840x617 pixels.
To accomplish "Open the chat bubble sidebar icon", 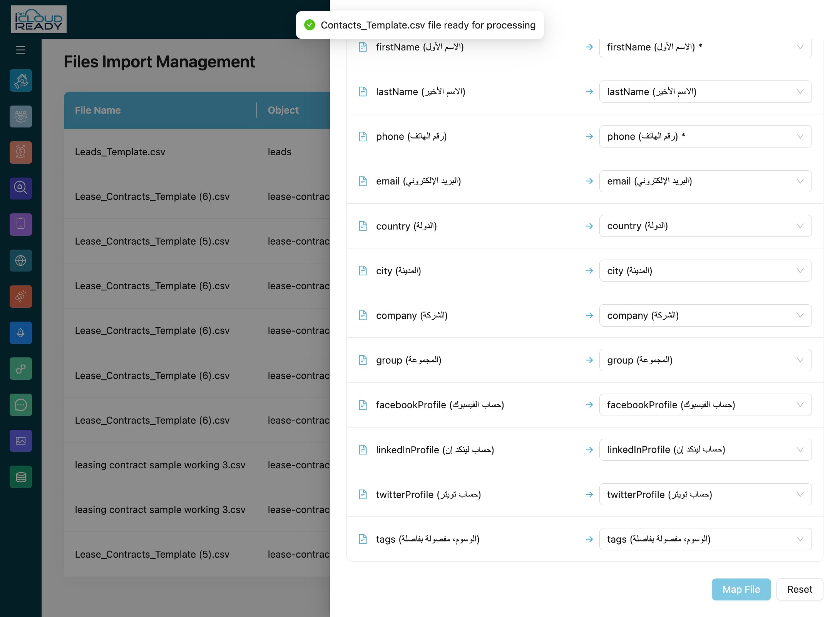I will (x=21, y=405).
